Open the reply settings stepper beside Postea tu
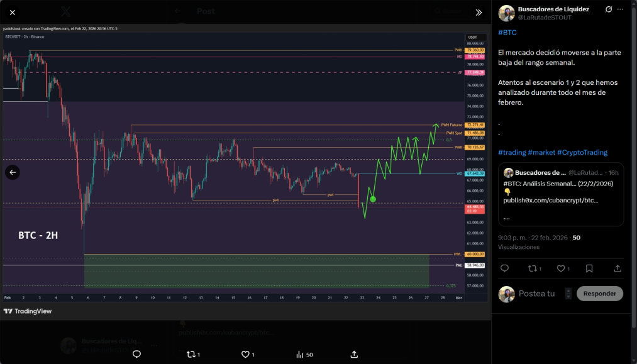The image size is (637, 364). pos(568,294)
